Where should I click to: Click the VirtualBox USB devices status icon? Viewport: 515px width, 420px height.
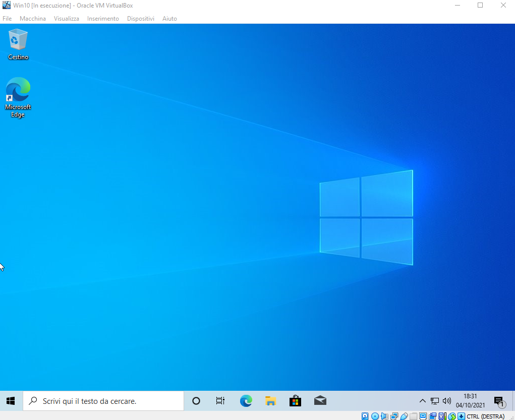[x=404, y=416]
